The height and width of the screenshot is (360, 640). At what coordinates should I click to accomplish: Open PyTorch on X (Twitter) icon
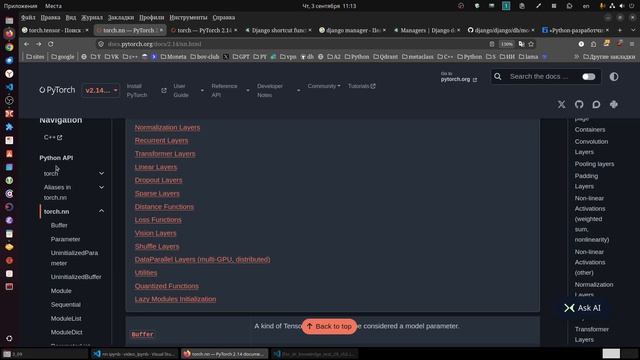click(x=562, y=104)
